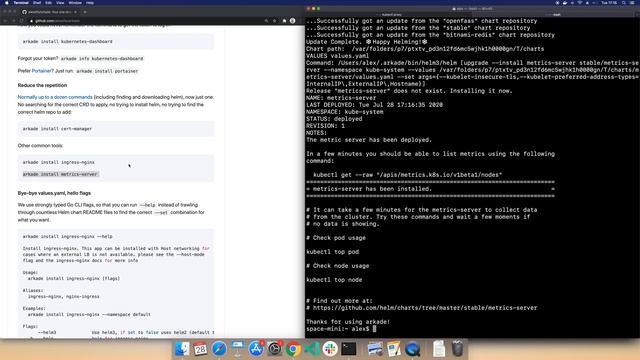Click 'Reduce the repetition' heading
Screen dimensions: 640x360
(42, 85)
